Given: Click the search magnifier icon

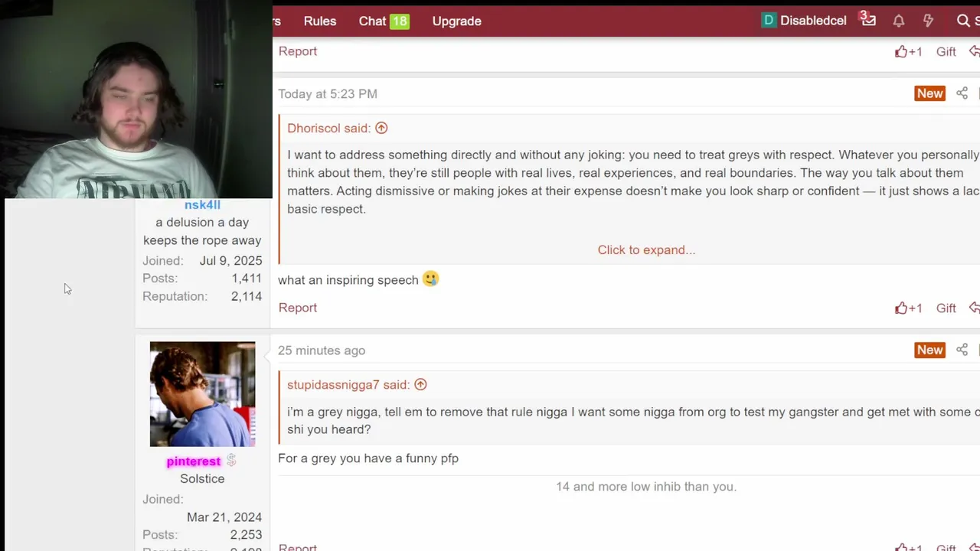Looking at the screenshot, I should coord(963,21).
